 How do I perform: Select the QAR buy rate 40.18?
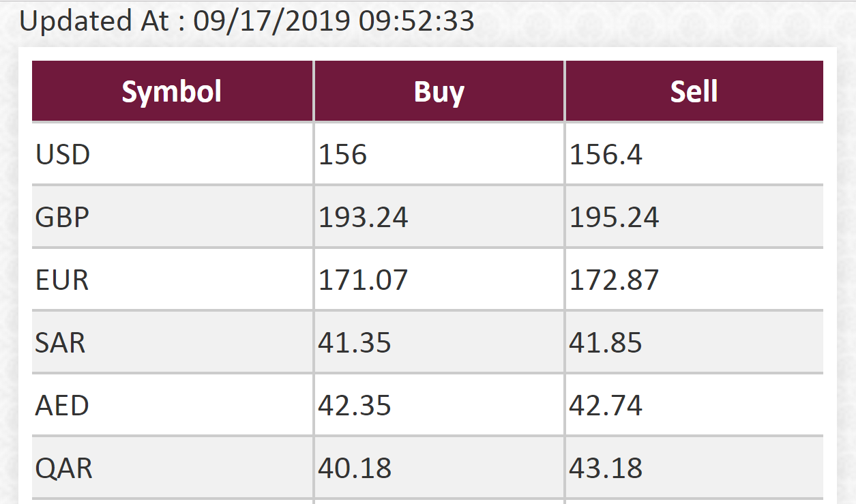click(x=355, y=469)
